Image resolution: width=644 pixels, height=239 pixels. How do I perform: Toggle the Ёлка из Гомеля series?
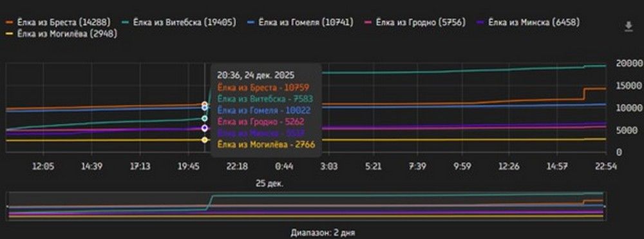(x=301, y=22)
